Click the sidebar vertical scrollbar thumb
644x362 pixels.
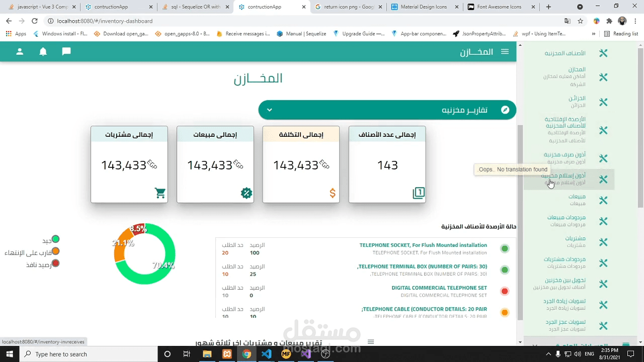tap(640, 128)
